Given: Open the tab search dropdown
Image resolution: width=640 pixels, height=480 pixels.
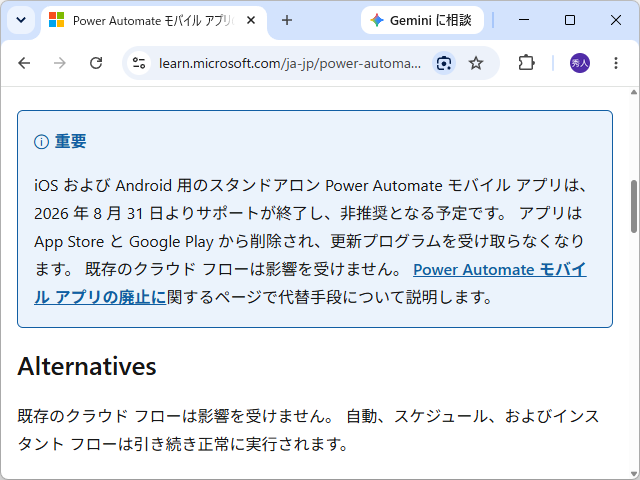Looking at the screenshot, I should coord(21,20).
